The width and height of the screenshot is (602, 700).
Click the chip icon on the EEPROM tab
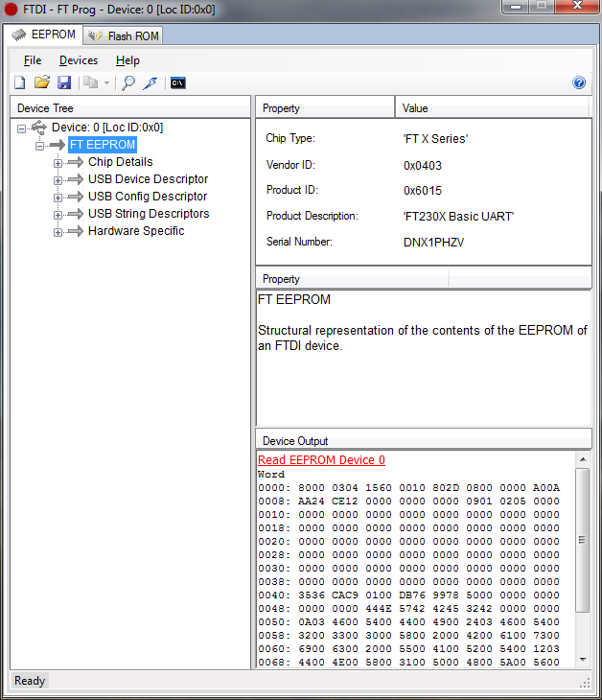(x=19, y=35)
